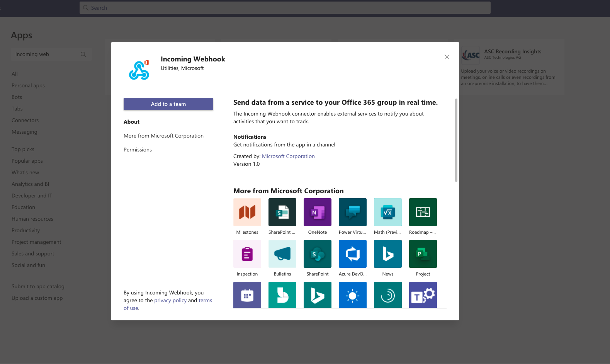This screenshot has width=610, height=364.
Task: Select More from Microsoft Corporation in left list
Action: pyautogui.click(x=163, y=136)
